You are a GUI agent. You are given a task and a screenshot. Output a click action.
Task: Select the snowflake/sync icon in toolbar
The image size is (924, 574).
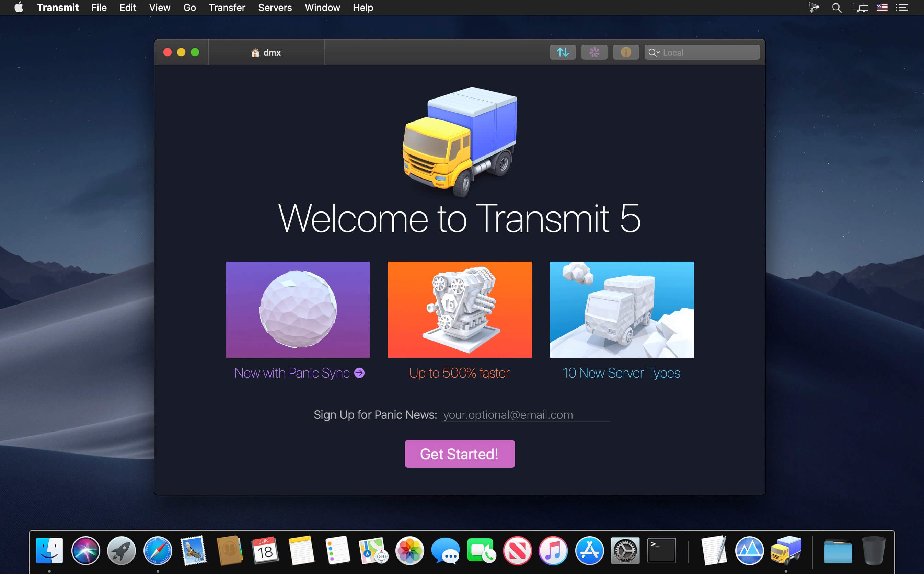593,51
